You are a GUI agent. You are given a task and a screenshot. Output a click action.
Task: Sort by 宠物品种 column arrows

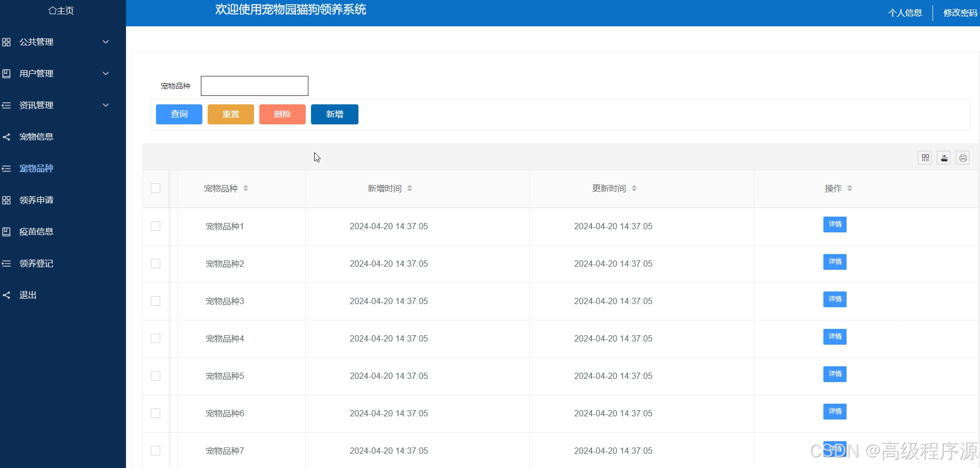[246, 189]
